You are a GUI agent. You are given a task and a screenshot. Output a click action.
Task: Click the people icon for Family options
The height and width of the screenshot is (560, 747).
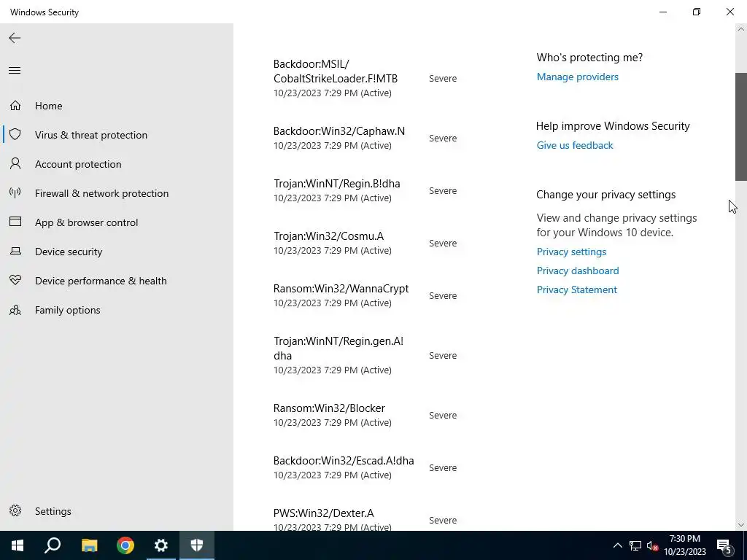pyautogui.click(x=15, y=310)
